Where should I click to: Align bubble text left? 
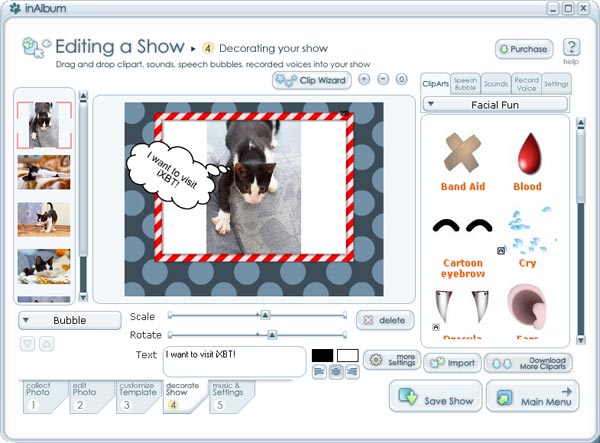320,372
